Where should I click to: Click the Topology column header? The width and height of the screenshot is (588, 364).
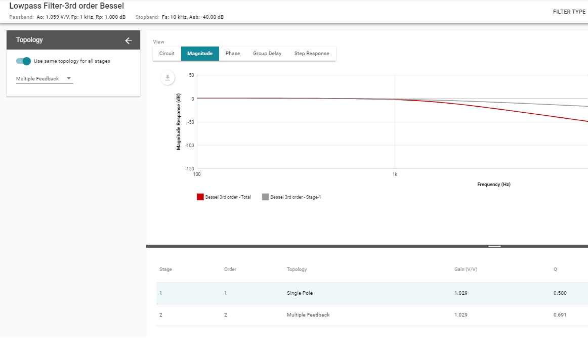[297, 269]
